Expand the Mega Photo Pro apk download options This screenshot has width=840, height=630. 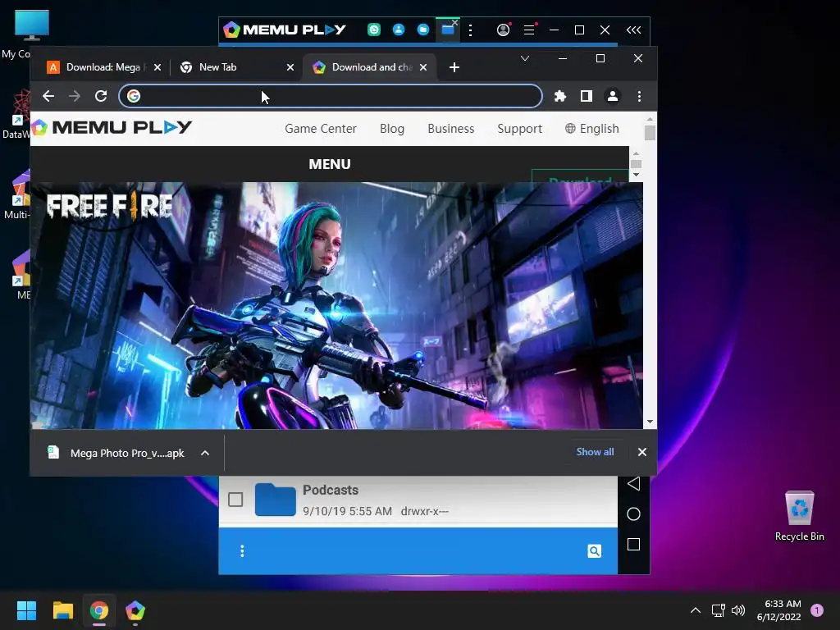(x=204, y=453)
